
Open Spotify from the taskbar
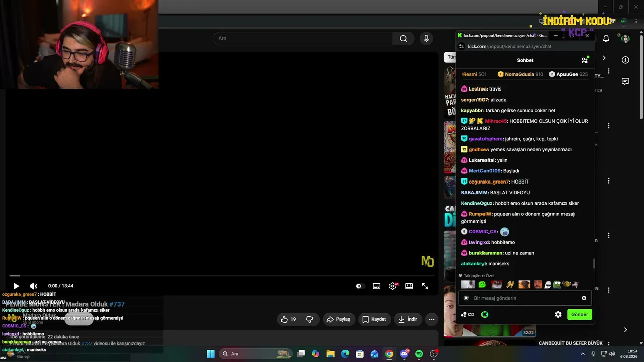[x=419, y=354]
